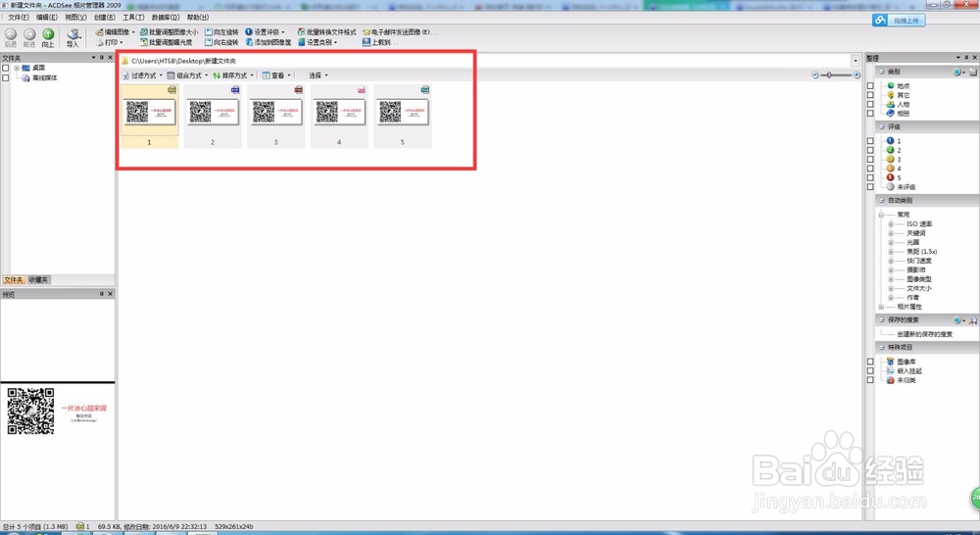Check the rating 5 checkbox
The height and width of the screenshot is (535, 980).
point(870,177)
